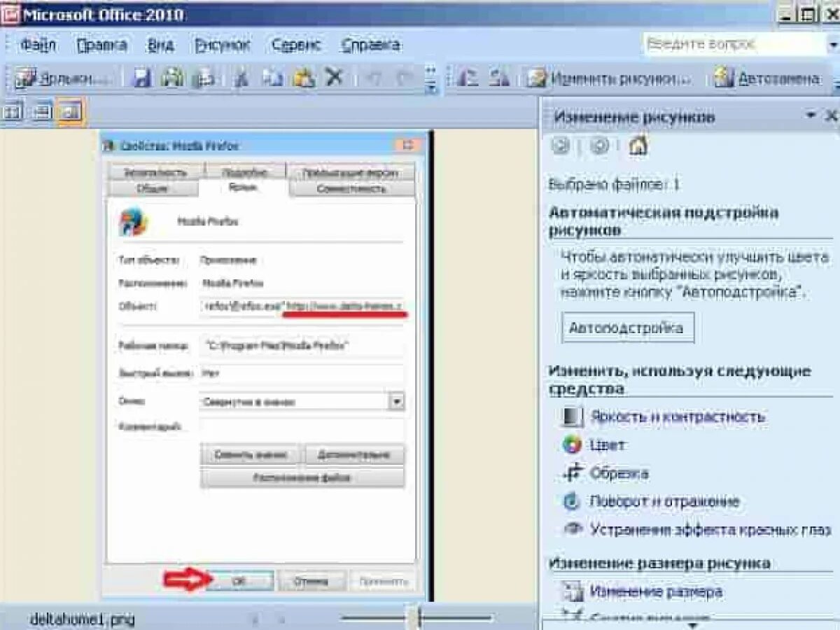840x630 pixels.
Task: Open the Изменить рисунки toolbar button
Action: pos(609,78)
